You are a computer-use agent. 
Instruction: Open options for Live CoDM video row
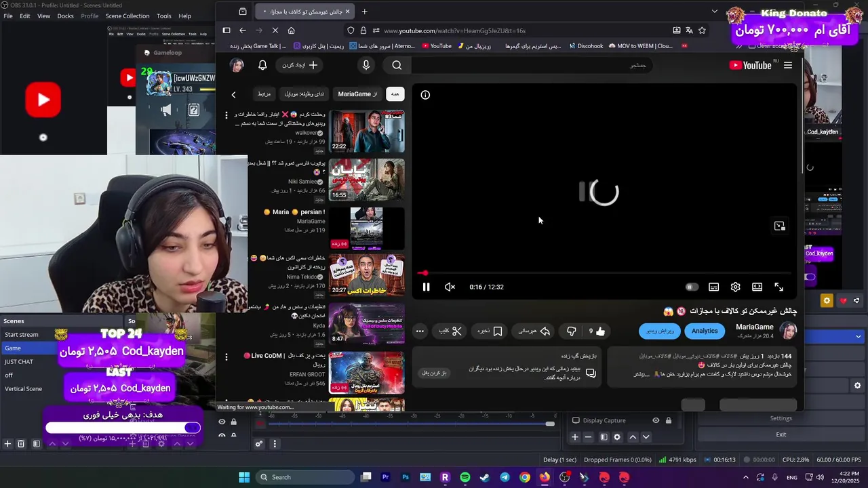(x=226, y=356)
